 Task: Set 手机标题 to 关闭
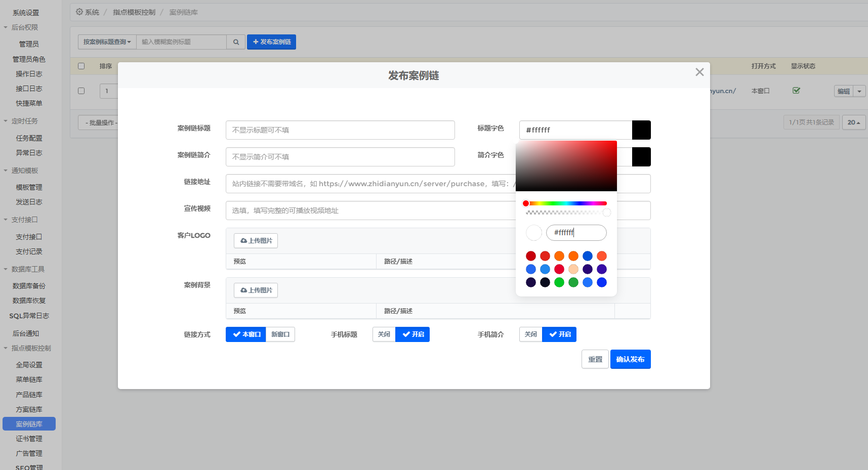click(384, 334)
